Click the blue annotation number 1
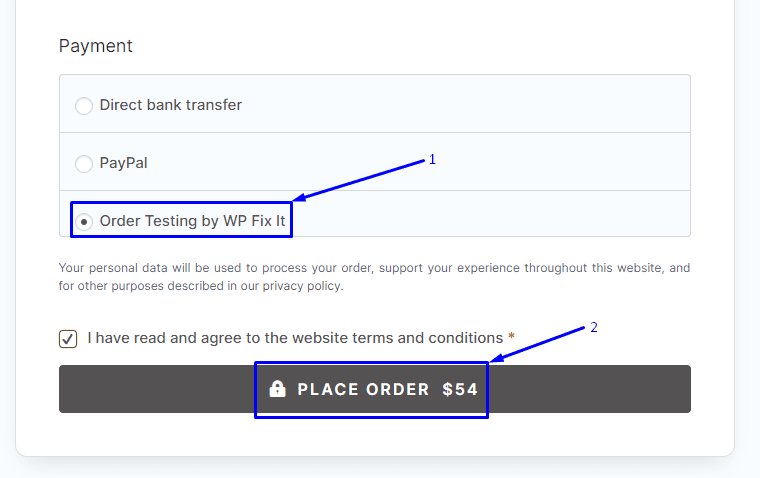The width and height of the screenshot is (760, 478). (x=432, y=159)
